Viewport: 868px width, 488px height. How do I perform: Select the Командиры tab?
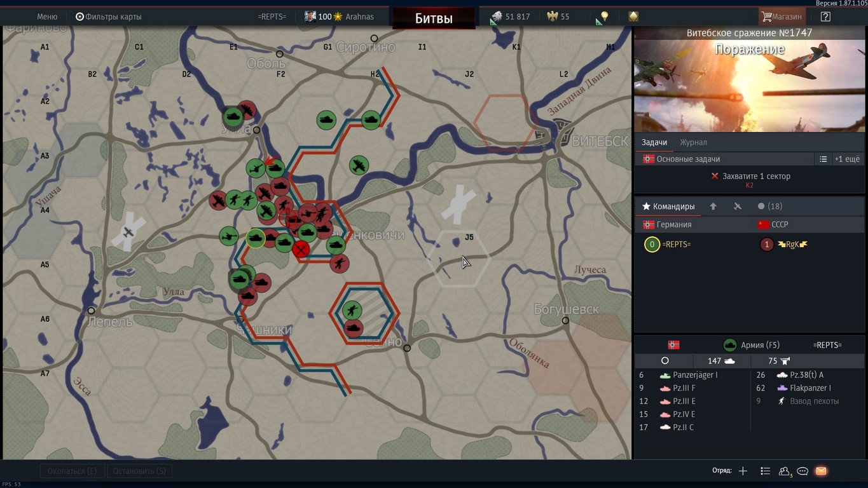(x=668, y=207)
